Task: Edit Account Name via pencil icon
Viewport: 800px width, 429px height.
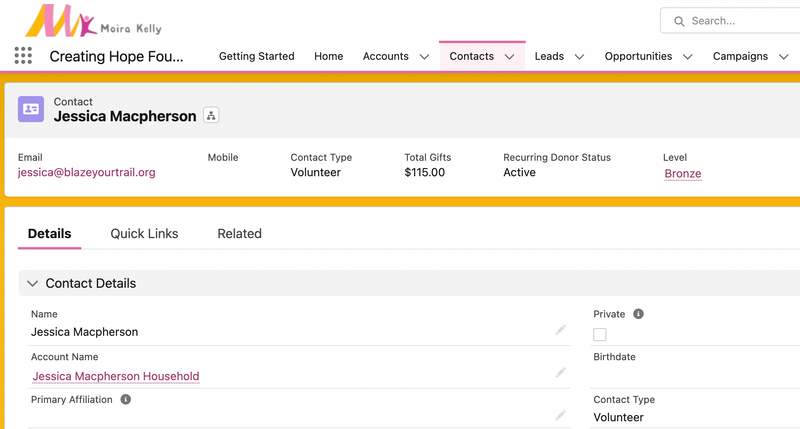Action: pyautogui.click(x=561, y=373)
